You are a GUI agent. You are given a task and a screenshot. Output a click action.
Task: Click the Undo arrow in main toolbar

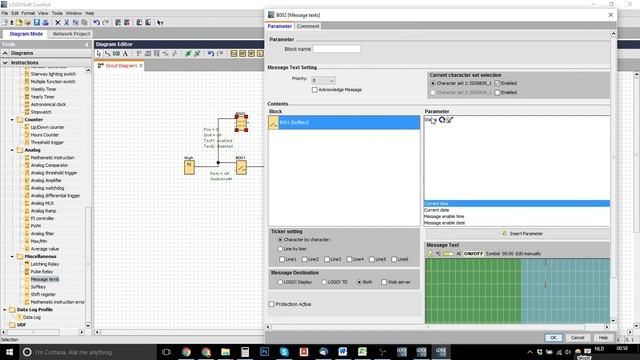(96, 22)
